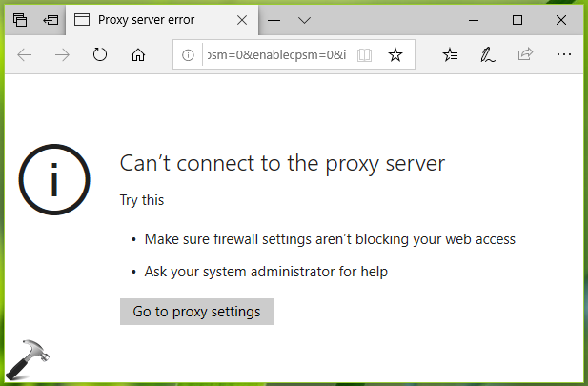Focus the address bar URL field

point(276,55)
